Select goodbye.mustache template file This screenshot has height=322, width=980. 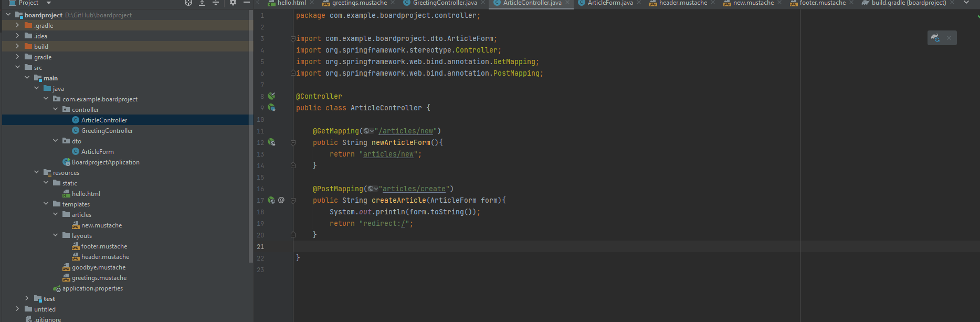99,267
